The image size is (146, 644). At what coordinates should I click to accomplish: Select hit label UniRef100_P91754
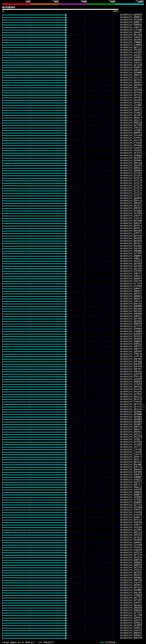[x=131, y=281]
